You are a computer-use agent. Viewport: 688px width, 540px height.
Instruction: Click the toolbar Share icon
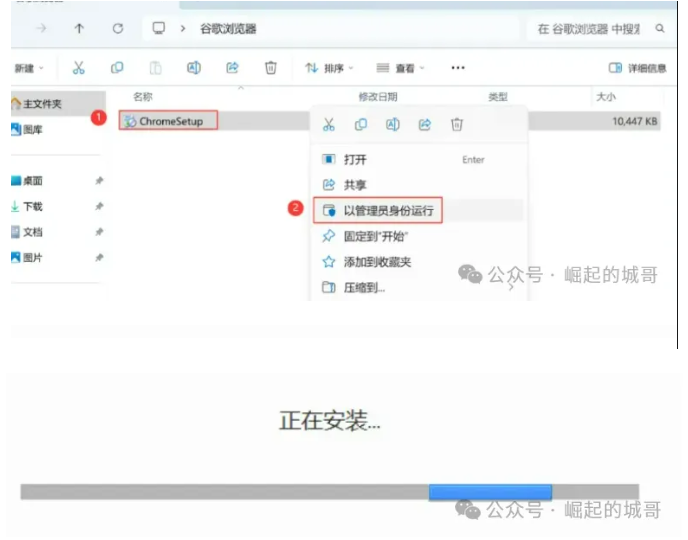(232, 68)
